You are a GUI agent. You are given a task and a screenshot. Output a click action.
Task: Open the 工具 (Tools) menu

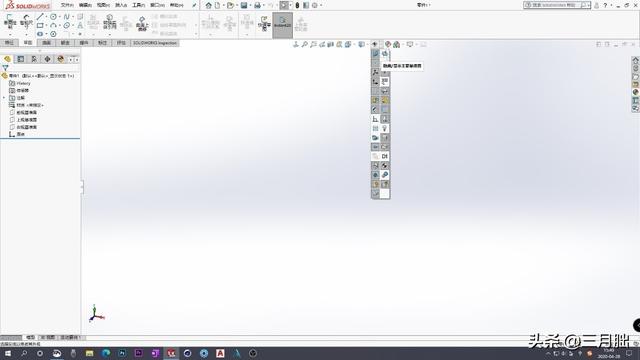(x=139, y=5)
